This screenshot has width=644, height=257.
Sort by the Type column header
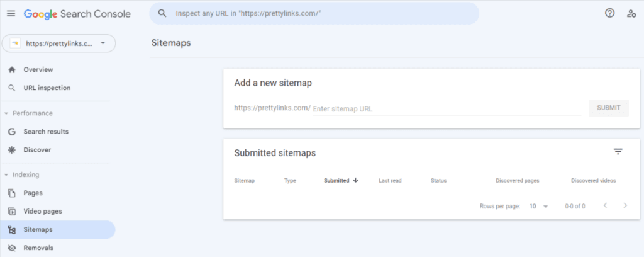coord(290,181)
